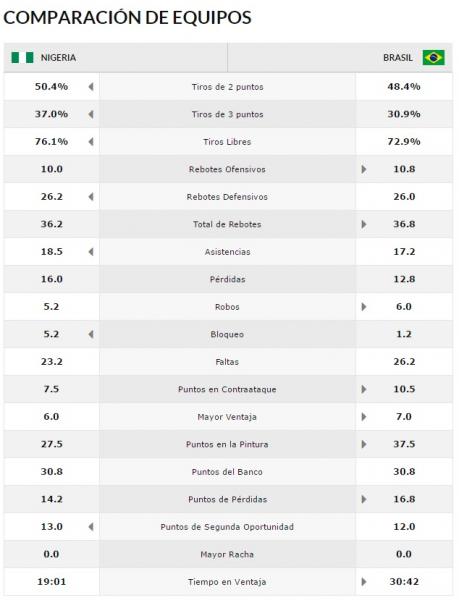Click arrow beside Brasil's 10.5 fast-break points
Image resolution: width=459 pixels, height=600 pixels.
pos(364,389)
